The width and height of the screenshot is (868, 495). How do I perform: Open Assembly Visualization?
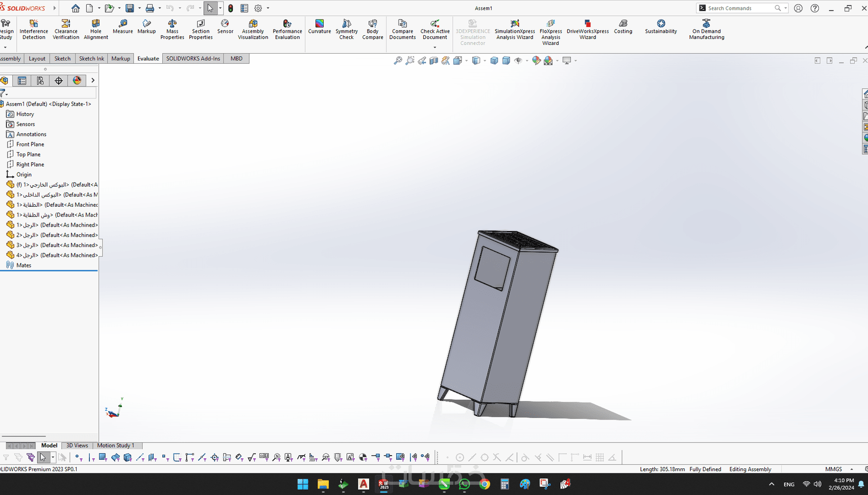[x=253, y=30]
